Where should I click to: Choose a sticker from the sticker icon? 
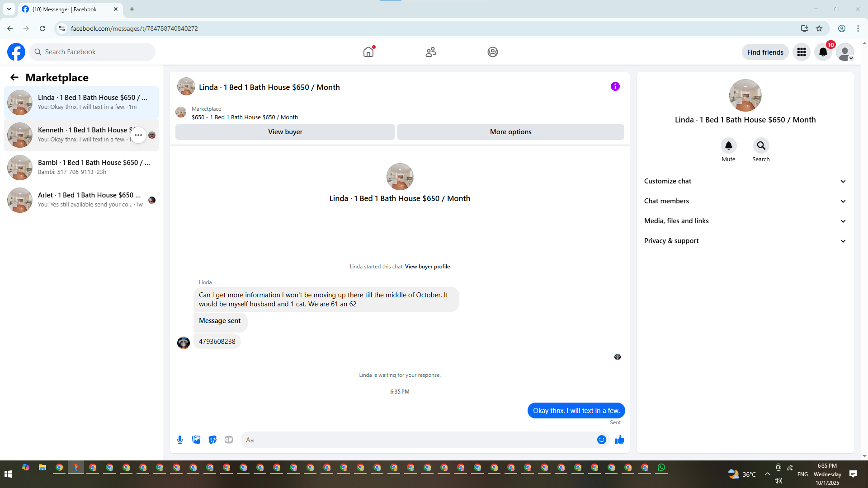[x=212, y=440]
